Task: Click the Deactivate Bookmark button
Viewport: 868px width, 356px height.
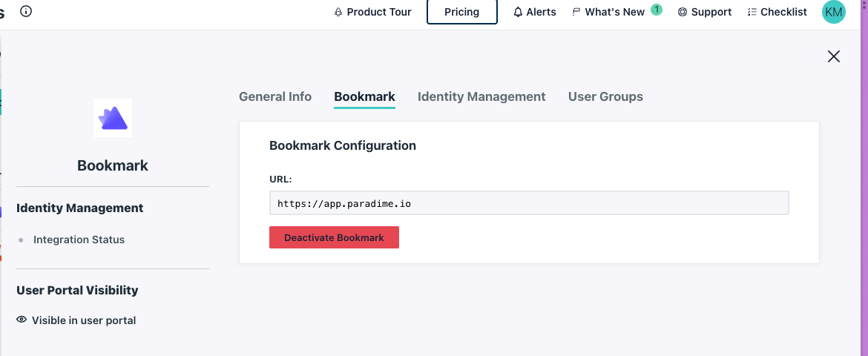Action: 335,237
